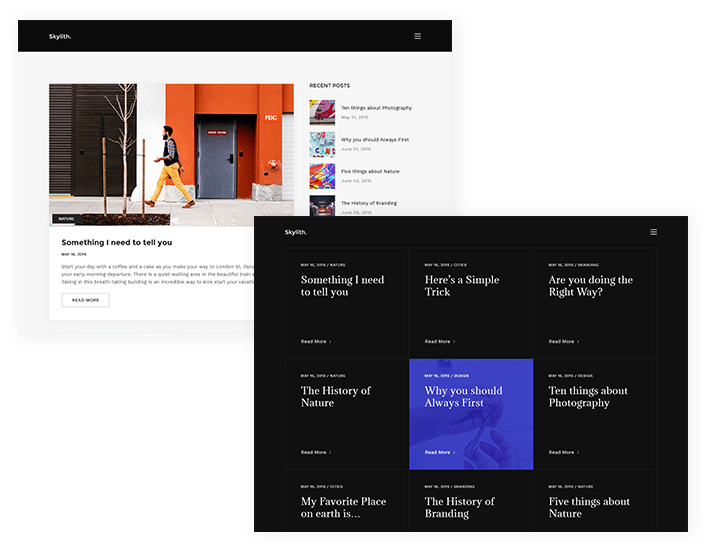Select 'Five things about Nature' recent post thumbnail
This screenshot has width=709, height=552.
click(322, 176)
